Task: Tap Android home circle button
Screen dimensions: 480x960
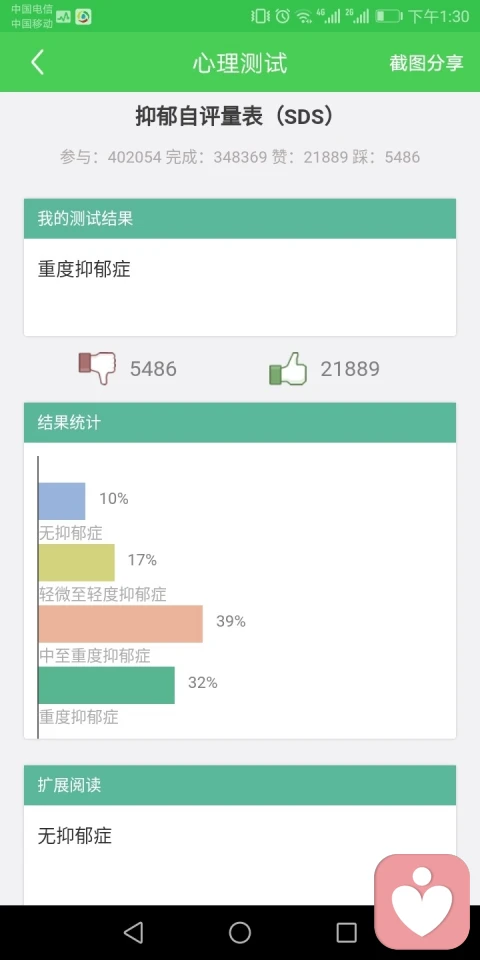Action: pyautogui.click(x=240, y=932)
